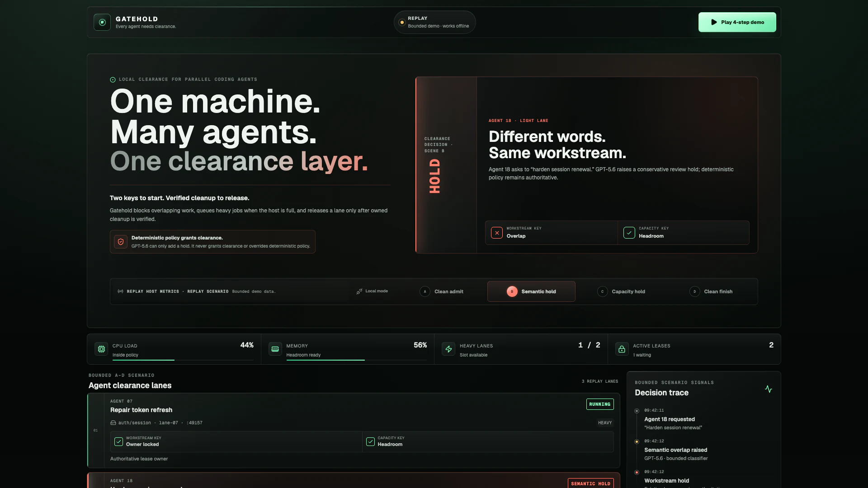Screen dimensions: 868x488
Task: Click the 44% CPU load value
Action: point(247,345)
